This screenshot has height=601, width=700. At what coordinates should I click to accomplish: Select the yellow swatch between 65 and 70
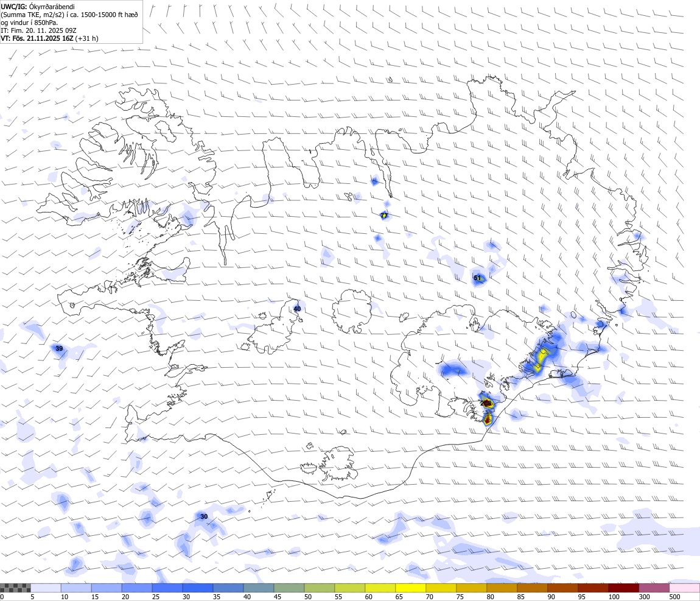[411, 588]
